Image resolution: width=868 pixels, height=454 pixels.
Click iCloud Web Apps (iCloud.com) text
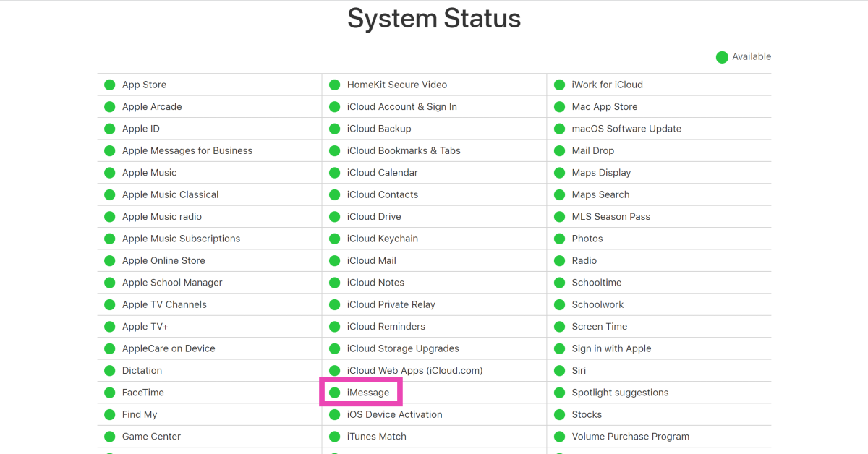415,370
